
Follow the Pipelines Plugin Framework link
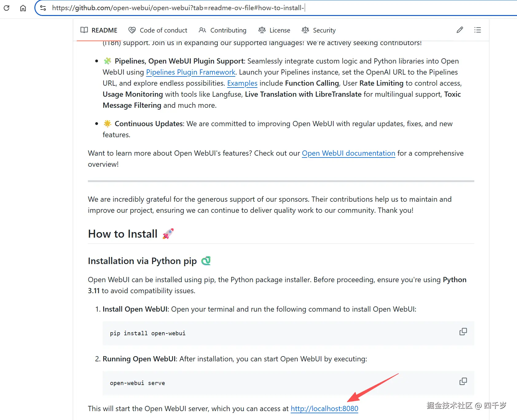point(191,72)
